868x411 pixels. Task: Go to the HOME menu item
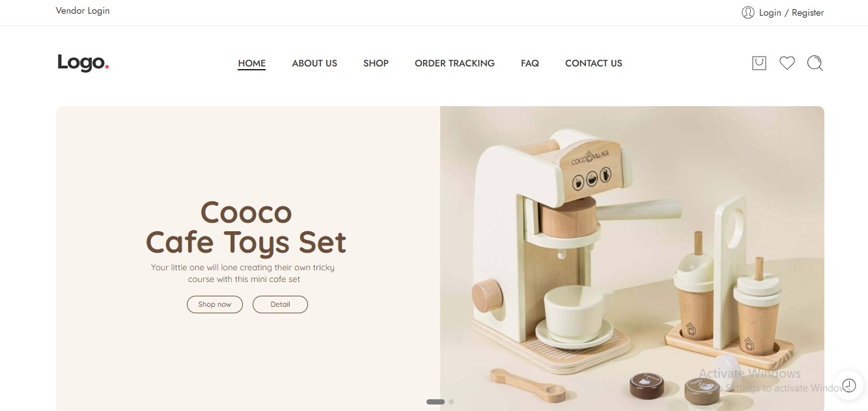[251, 63]
